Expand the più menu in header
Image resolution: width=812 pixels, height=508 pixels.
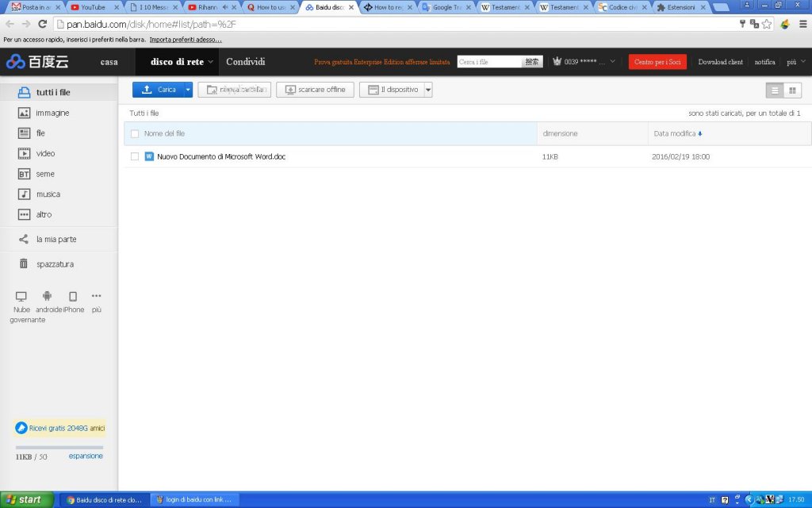pyautogui.click(x=796, y=62)
